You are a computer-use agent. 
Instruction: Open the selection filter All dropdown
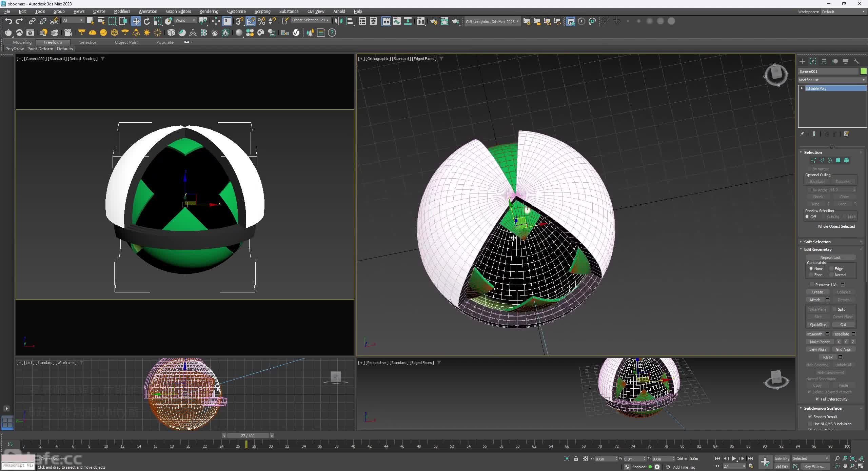click(x=73, y=20)
